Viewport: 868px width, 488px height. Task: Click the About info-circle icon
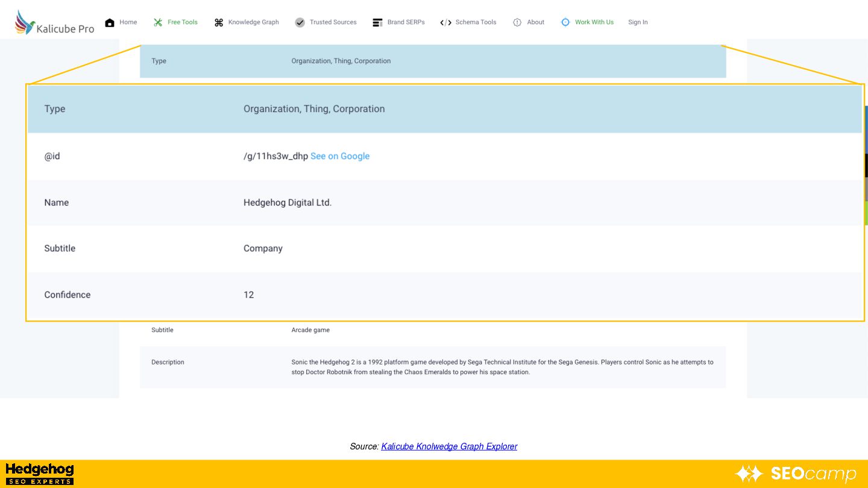click(517, 22)
